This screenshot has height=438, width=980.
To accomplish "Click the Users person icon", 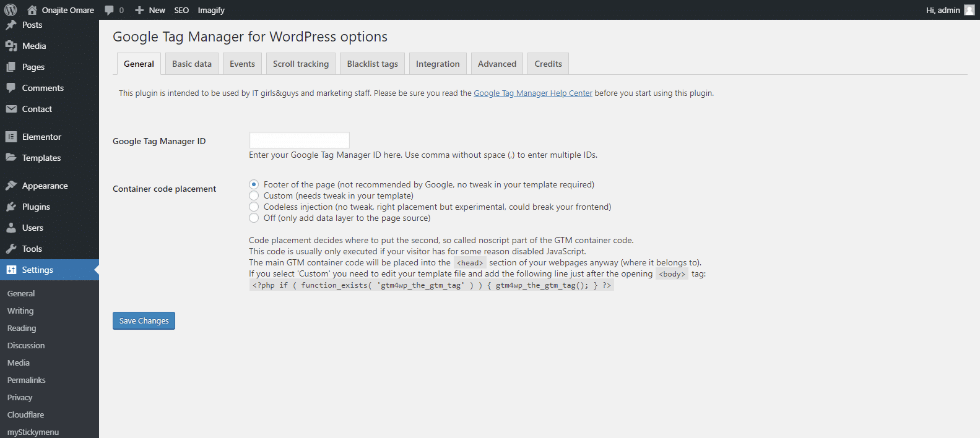I will (x=11, y=228).
